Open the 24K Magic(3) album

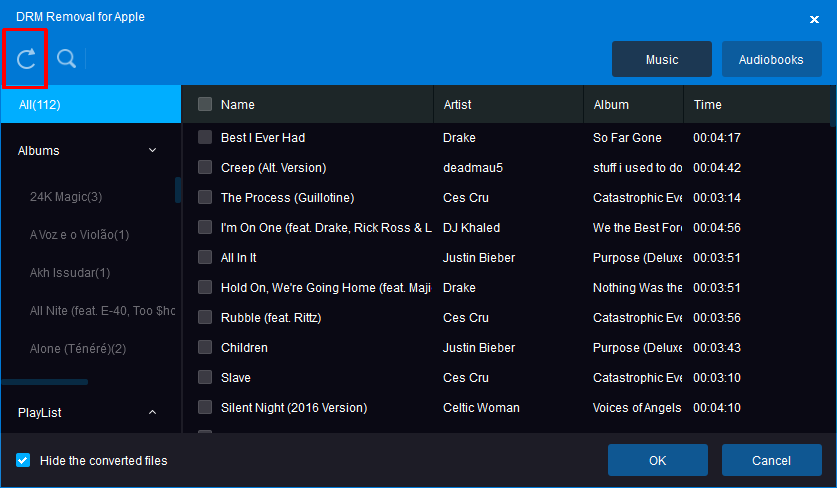tap(66, 196)
